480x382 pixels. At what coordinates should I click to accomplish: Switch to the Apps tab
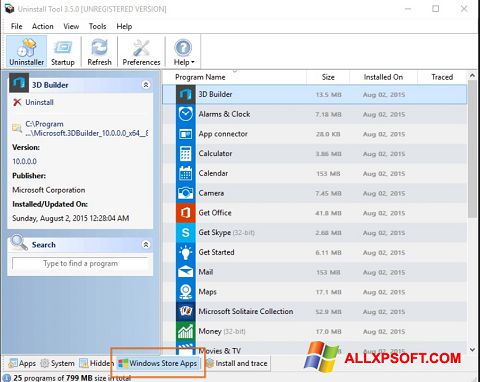(x=22, y=363)
